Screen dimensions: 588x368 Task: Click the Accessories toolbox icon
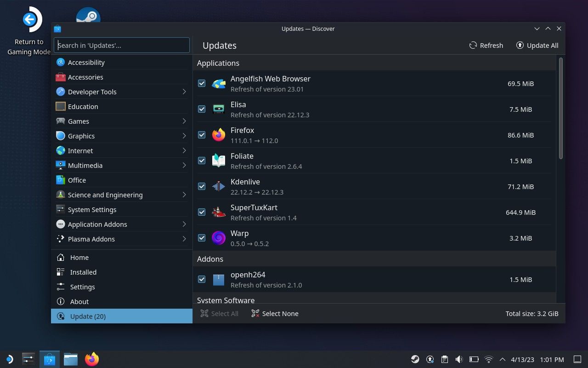pyautogui.click(x=61, y=77)
